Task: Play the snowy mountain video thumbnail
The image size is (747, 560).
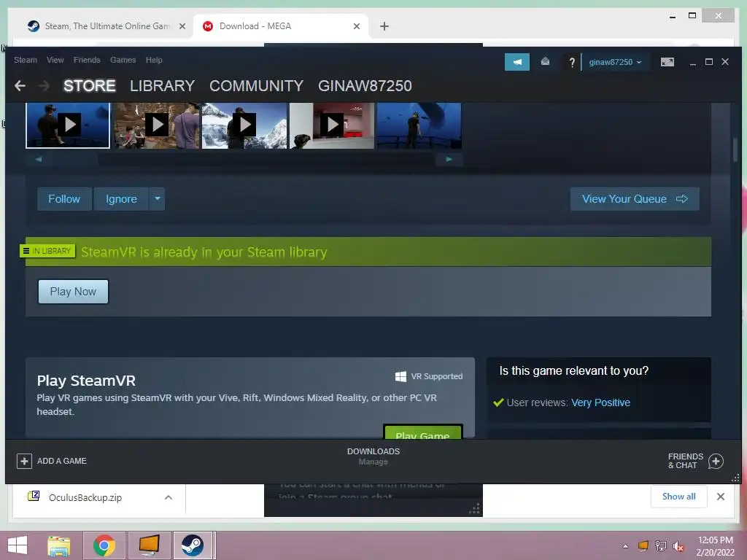Action: pos(244,125)
